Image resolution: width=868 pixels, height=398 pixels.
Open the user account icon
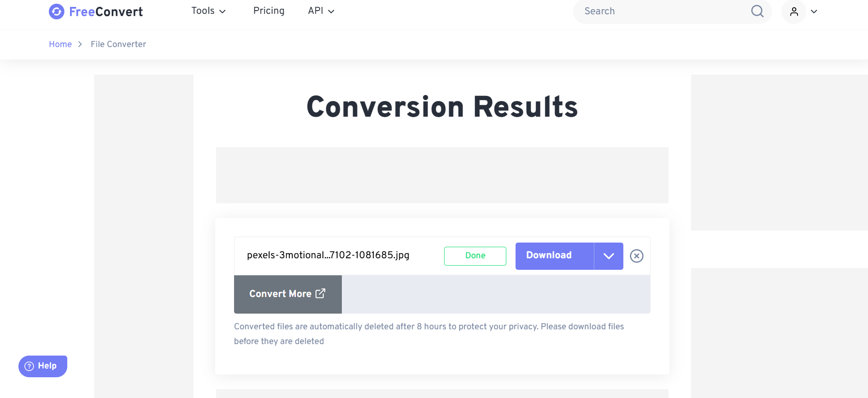tap(793, 11)
